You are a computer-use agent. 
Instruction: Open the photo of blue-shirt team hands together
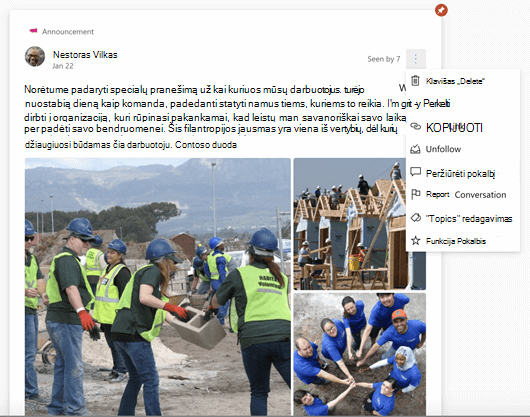(x=360, y=354)
